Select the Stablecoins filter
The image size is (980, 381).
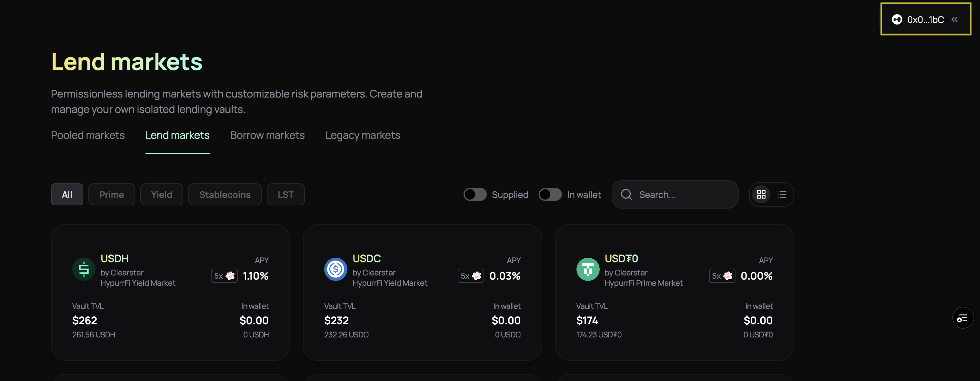[225, 194]
